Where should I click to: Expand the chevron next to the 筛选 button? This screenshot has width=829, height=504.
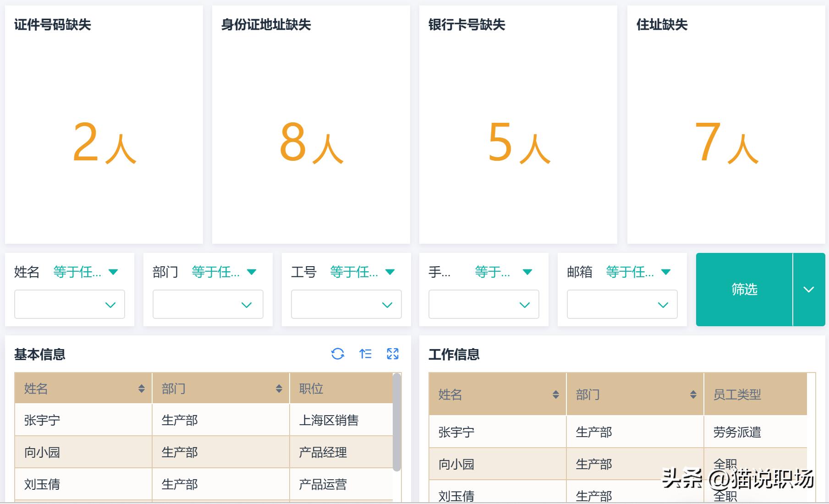[x=809, y=289]
